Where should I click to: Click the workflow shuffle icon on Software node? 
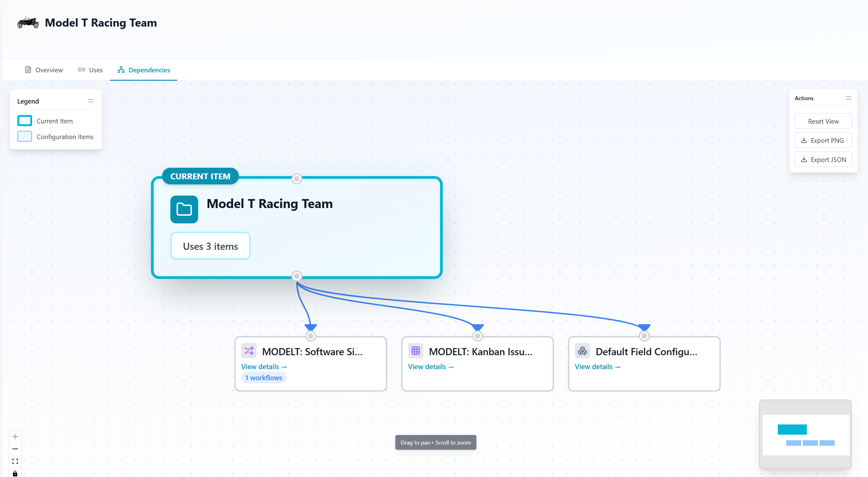click(249, 351)
